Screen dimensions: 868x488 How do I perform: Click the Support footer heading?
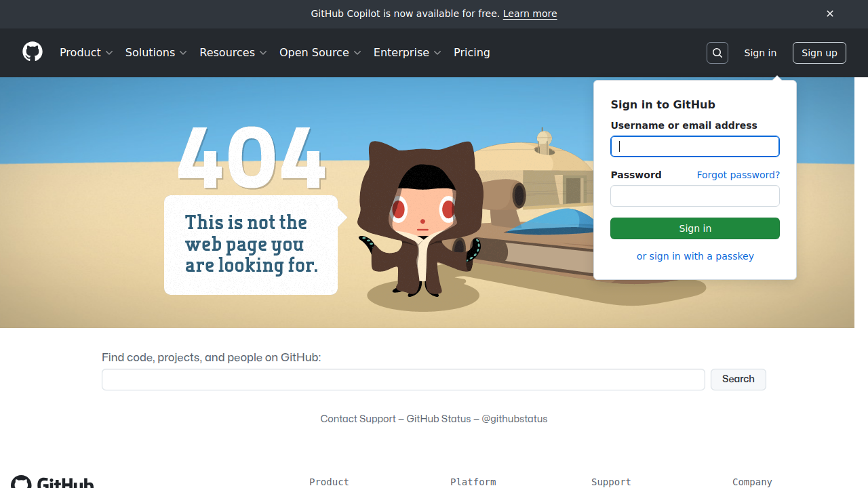pos(611,482)
